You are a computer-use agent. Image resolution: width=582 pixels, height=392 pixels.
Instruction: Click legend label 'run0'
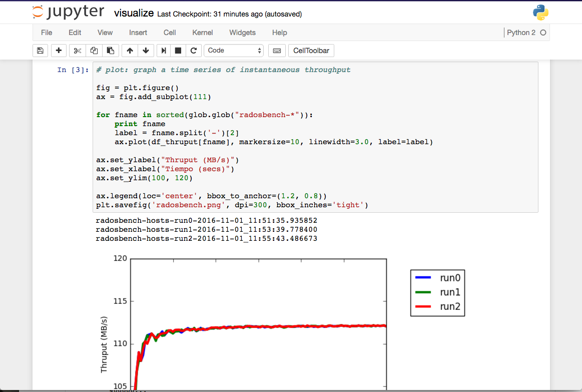coord(450,278)
